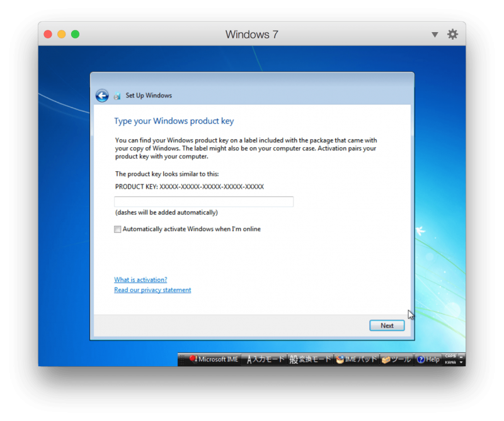
Task: Open IME conversion mode (変換モード) menu
Action: tap(310, 359)
